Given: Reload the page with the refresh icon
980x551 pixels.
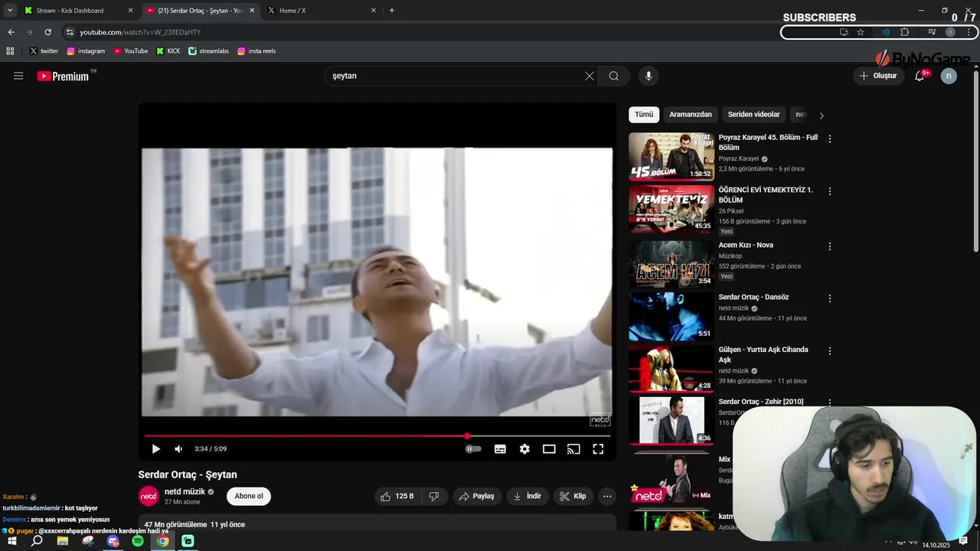Looking at the screenshot, I should click(47, 32).
